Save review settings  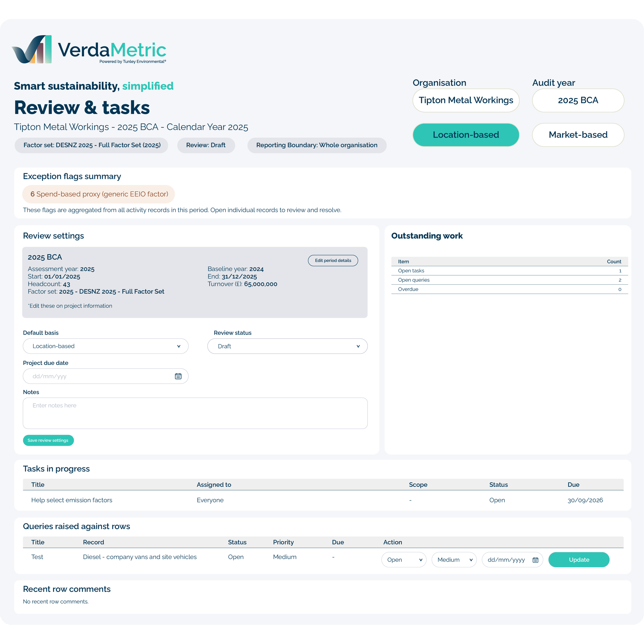(48, 440)
